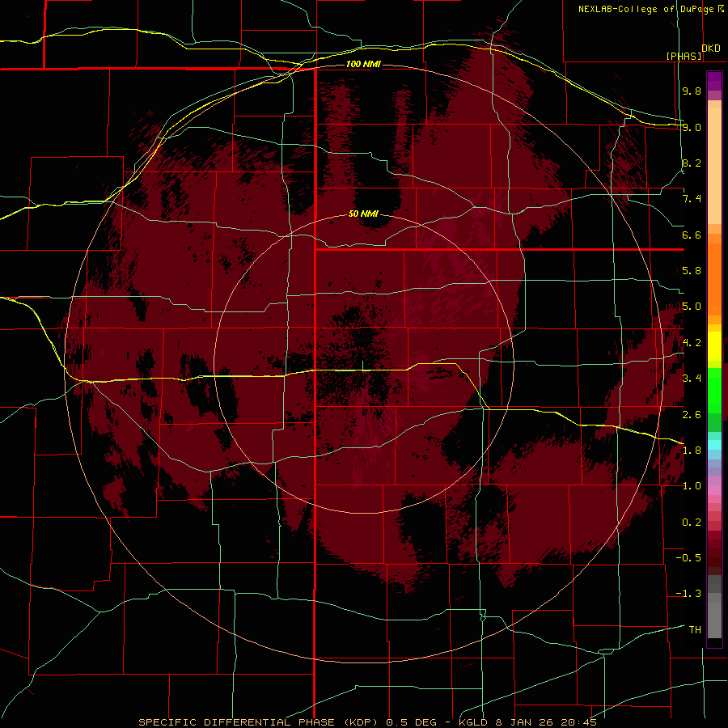
Task: Click the TH threshold label
Action: pyautogui.click(x=695, y=630)
